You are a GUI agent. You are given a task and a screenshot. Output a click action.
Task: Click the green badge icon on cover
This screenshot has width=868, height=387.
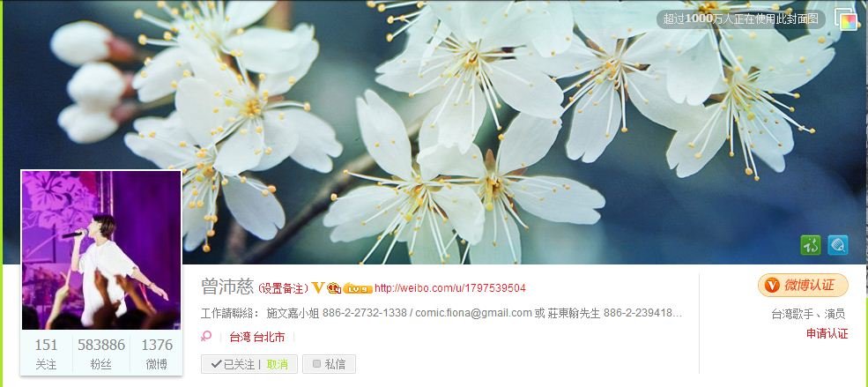(x=811, y=245)
